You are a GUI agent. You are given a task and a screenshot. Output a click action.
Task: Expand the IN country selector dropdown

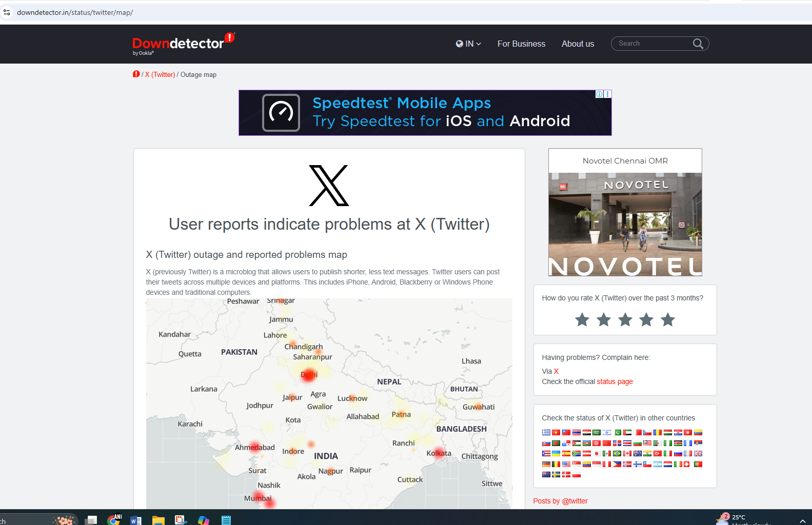pyautogui.click(x=468, y=44)
